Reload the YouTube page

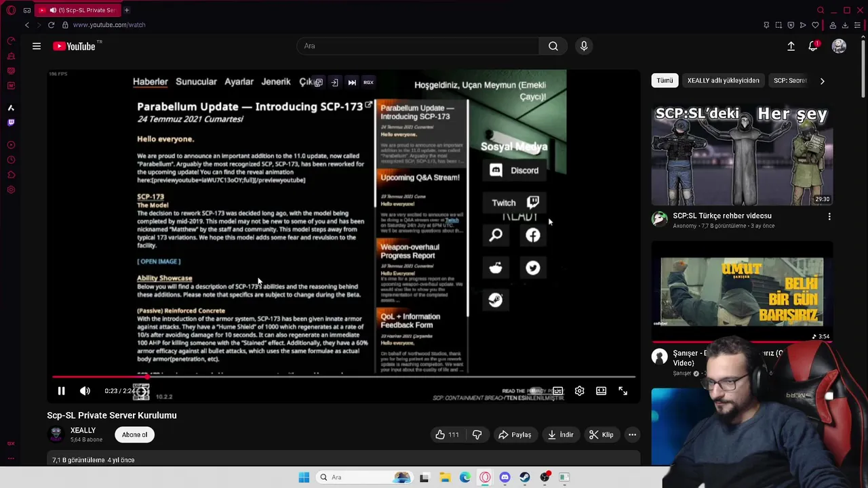point(51,25)
